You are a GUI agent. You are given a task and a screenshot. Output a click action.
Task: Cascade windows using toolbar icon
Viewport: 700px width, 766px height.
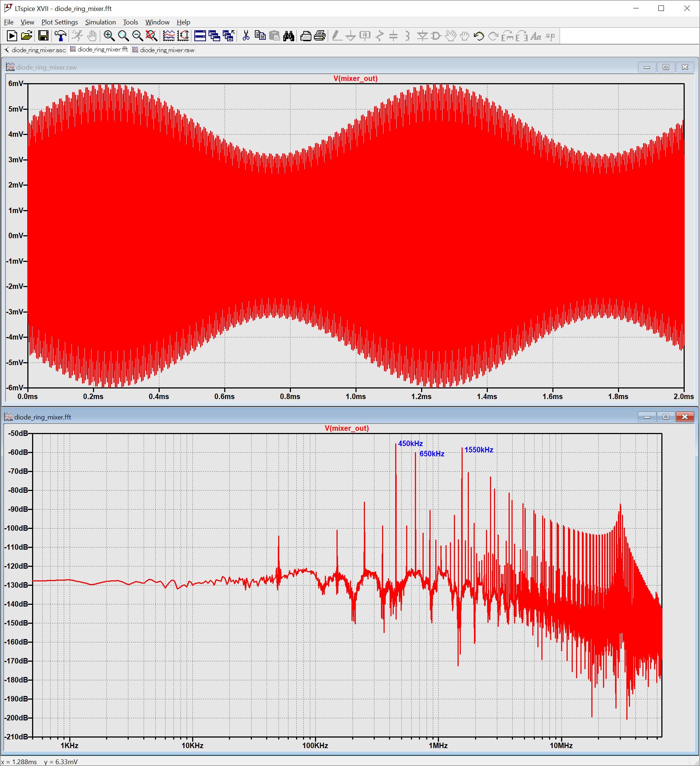click(214, 36)
